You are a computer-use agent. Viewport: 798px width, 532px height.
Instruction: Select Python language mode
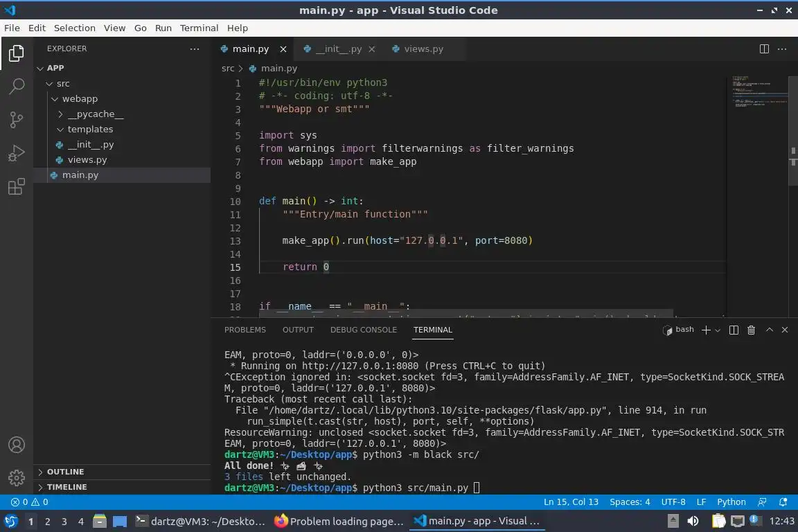731,502
